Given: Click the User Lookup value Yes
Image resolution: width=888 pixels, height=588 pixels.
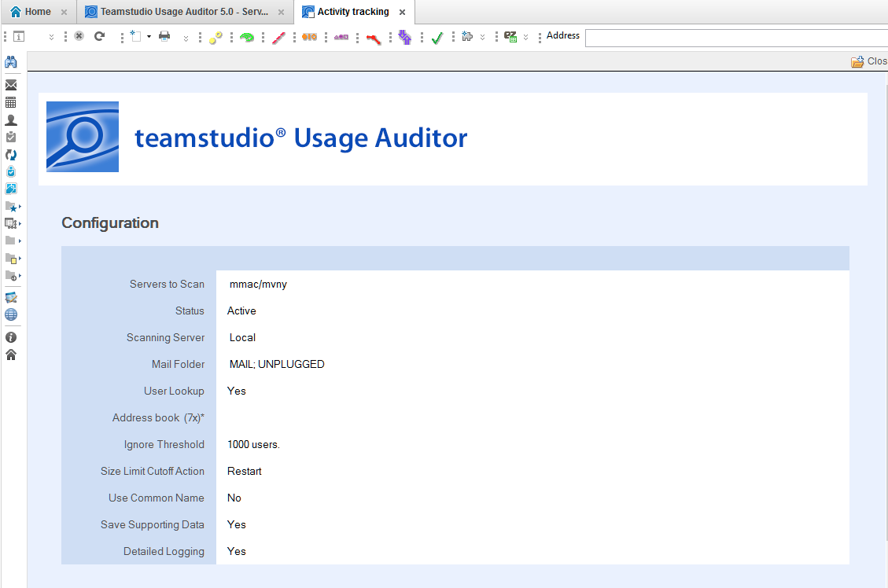Looking at the screenshot, I should [236, 391].
